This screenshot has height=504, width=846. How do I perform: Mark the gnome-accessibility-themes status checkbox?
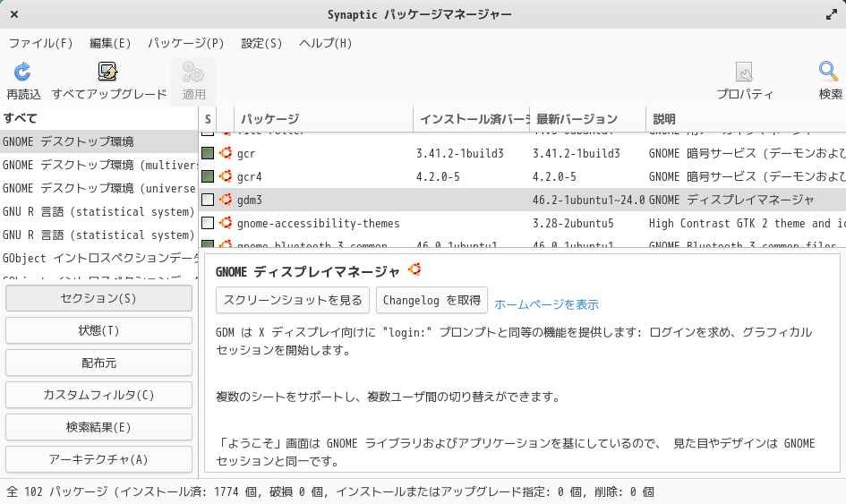coord(208,223)
